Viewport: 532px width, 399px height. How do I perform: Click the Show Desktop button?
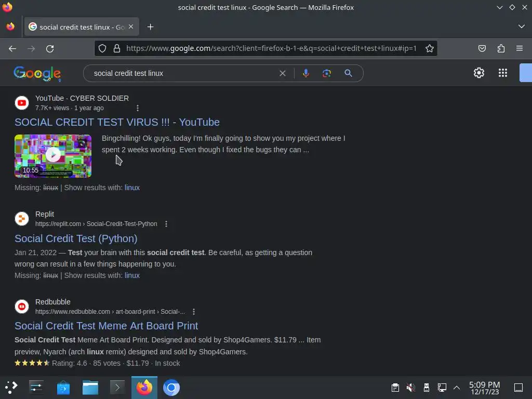(x=518, y=388)
